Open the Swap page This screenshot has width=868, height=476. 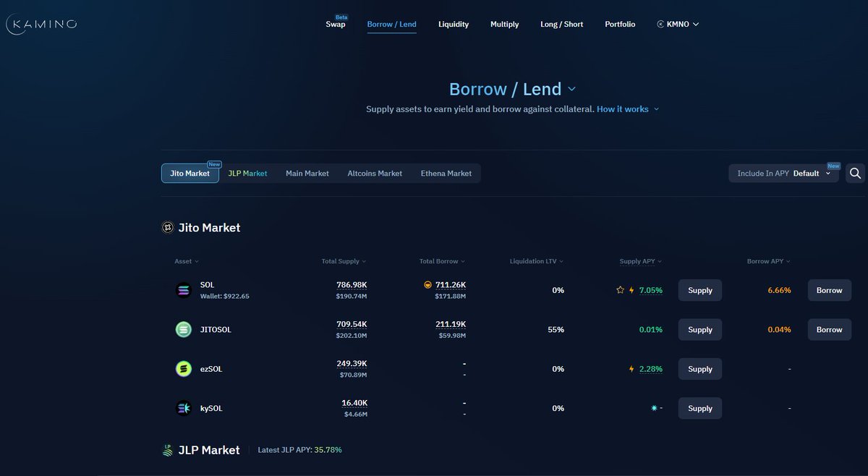click(x=336, y=24)
